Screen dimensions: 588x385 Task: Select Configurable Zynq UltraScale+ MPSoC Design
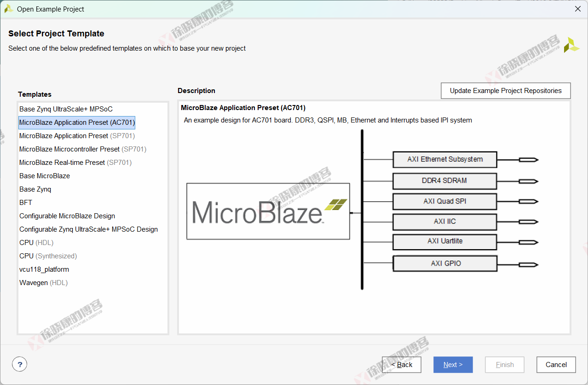pyautogui.click(x=88, y=229)
